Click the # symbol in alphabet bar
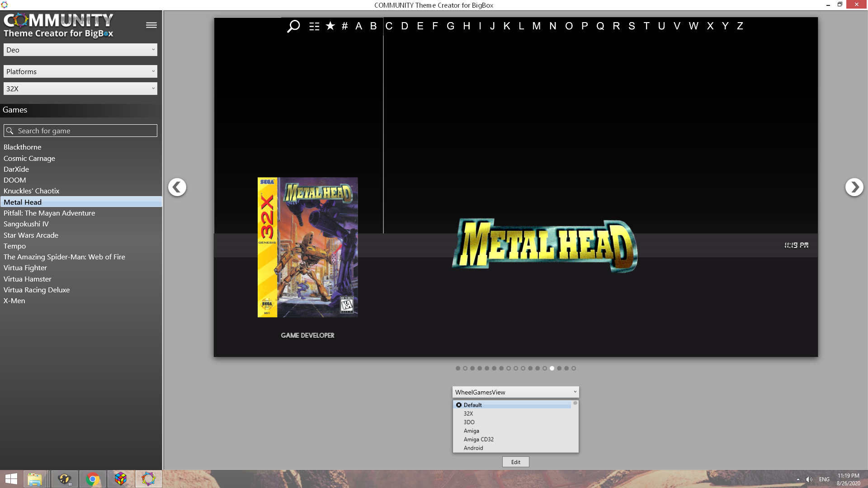The height and width of the screenshot is (488, 868). [344, 26]
